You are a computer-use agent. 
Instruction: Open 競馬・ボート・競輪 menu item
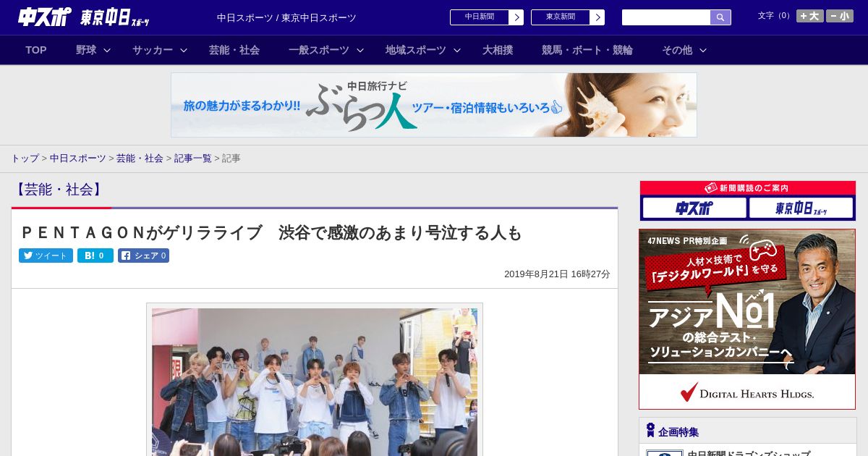coord(587,50)
